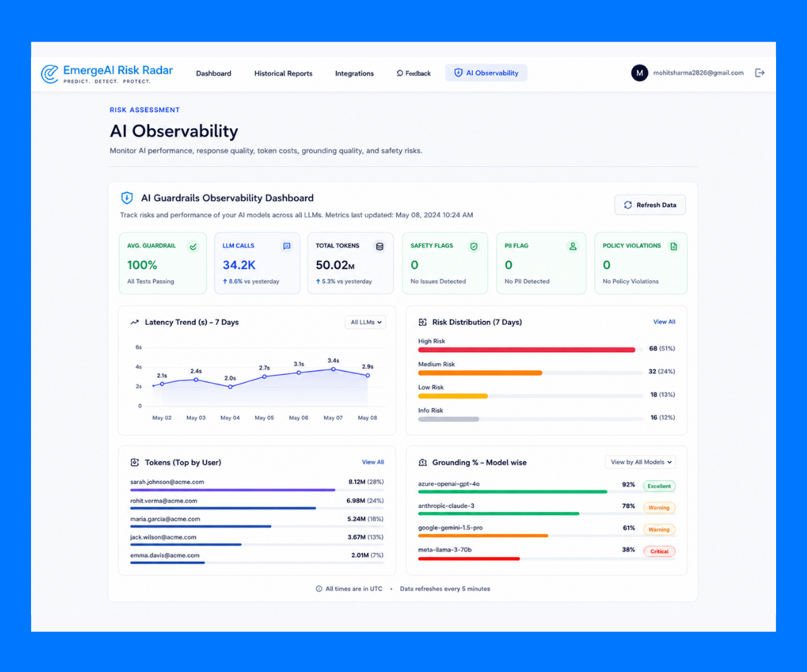Click the Refresh Data button
Viewport: 807px width, 672px height.
click(x=650, y=205)
